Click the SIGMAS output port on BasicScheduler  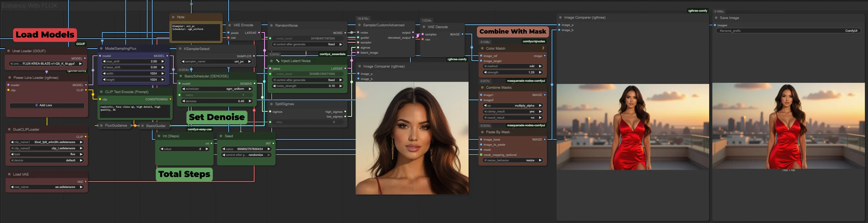click(x=255, y=84)
